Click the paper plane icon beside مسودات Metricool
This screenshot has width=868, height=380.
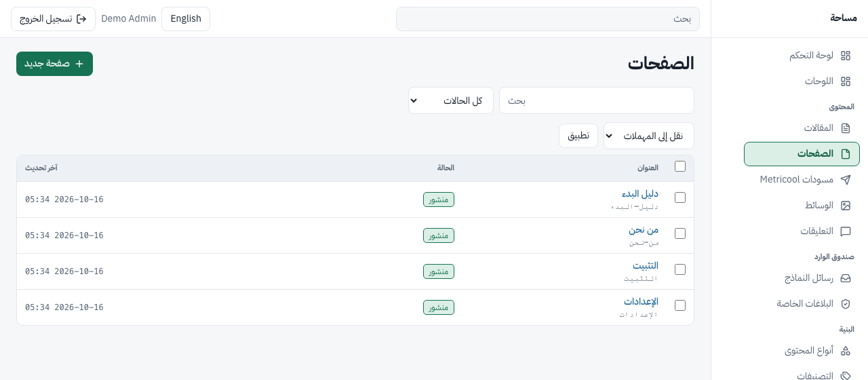(x=846, y=180)
